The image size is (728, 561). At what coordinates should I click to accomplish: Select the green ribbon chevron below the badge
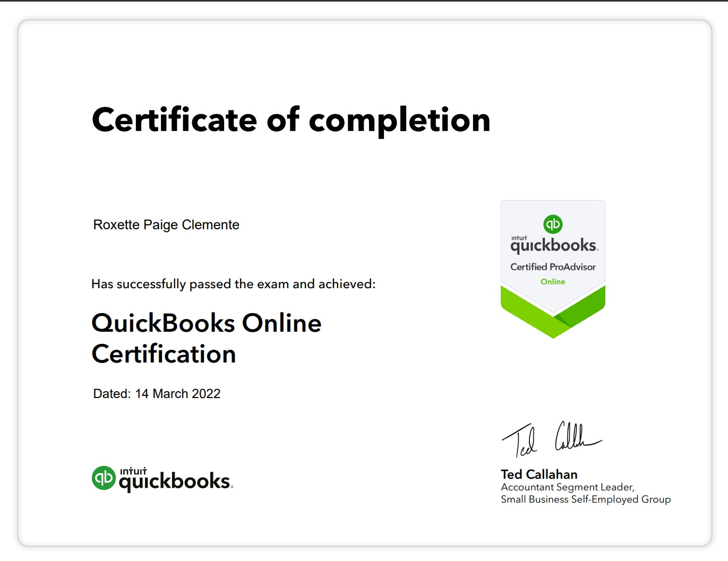[x=553, y=313]
